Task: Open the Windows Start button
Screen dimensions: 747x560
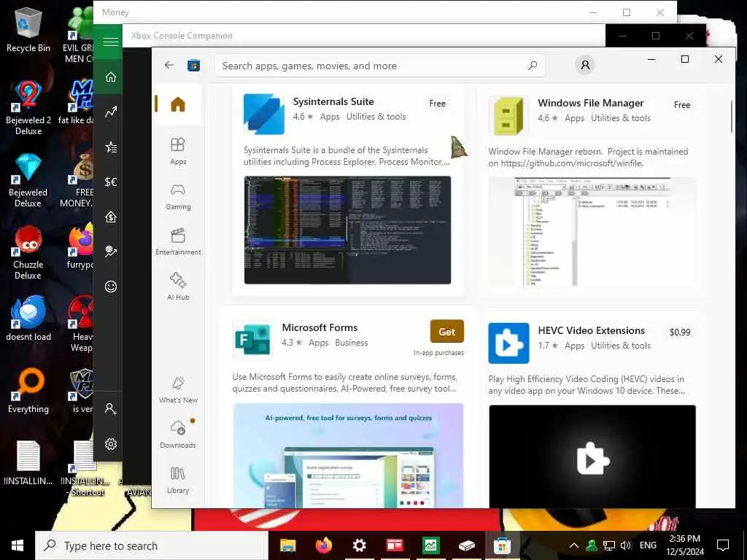Action: pyautogui.click(x=18, y=545)
